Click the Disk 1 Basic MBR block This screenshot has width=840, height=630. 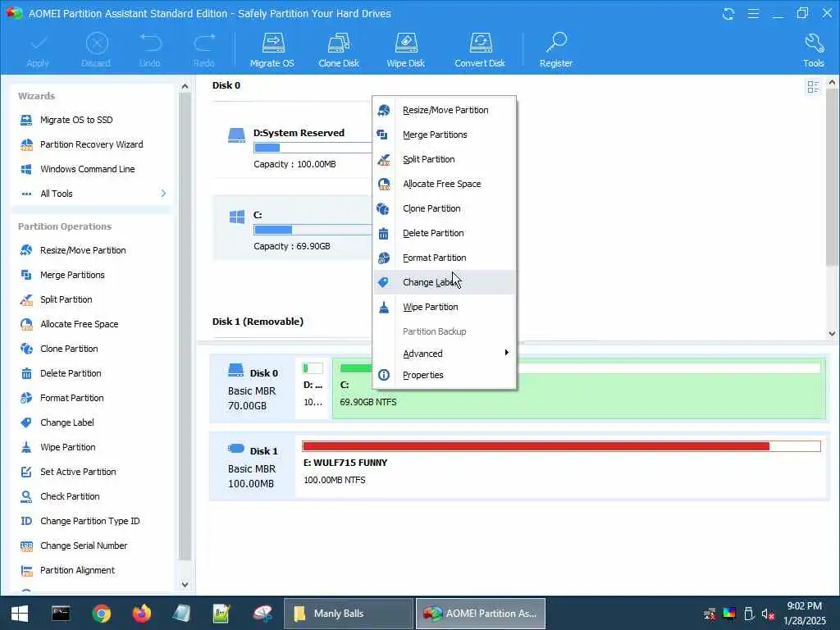tap(253, 466)
